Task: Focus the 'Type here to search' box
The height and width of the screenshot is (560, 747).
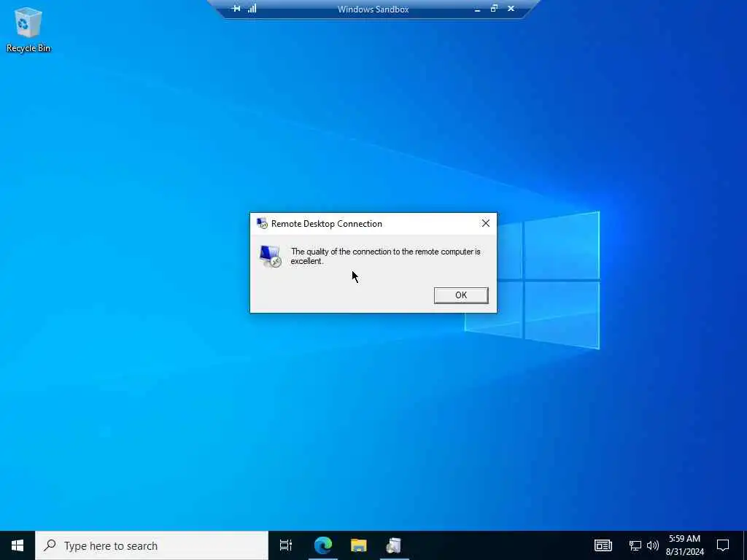Action: (x=152, y=545)
